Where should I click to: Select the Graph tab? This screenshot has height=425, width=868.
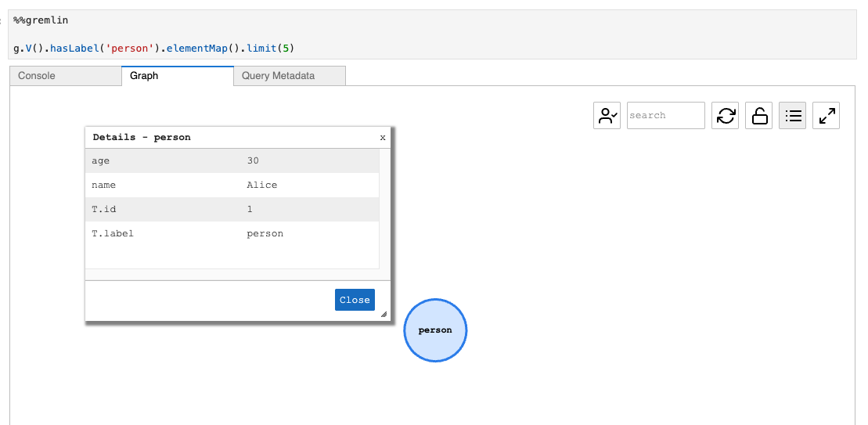(178, 76)
